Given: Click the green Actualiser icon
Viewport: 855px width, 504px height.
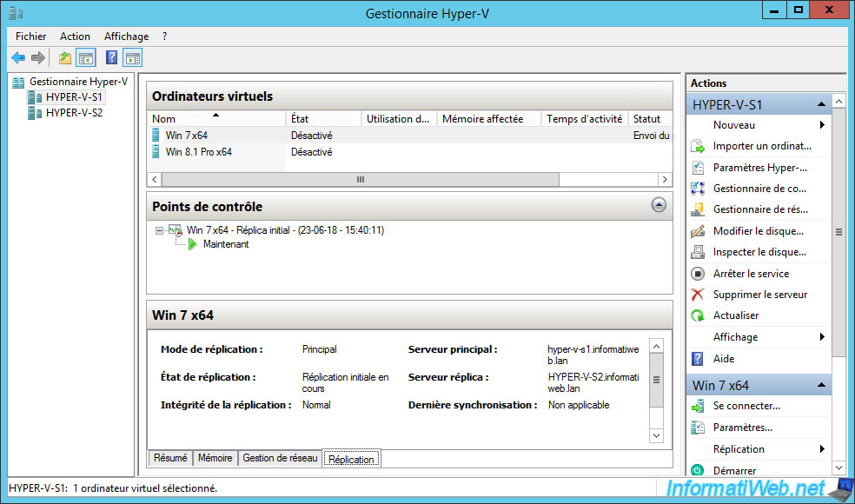Looking at the screenshot, I should point(698,315).
